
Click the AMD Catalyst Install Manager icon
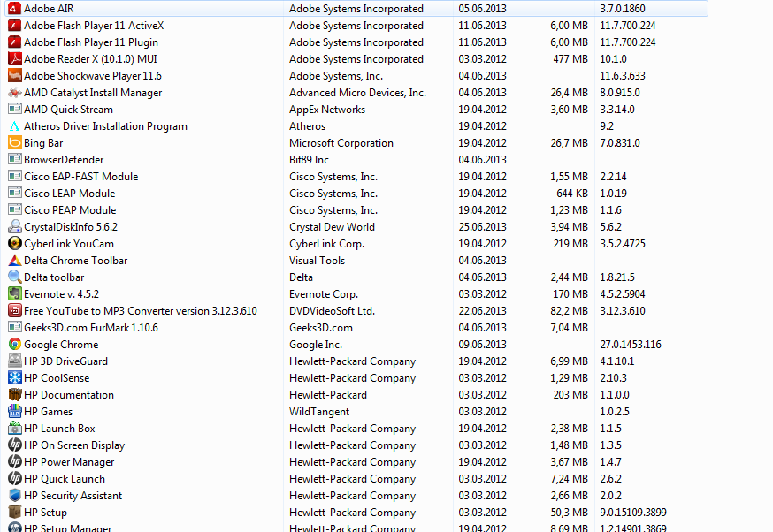coord(15,92)
